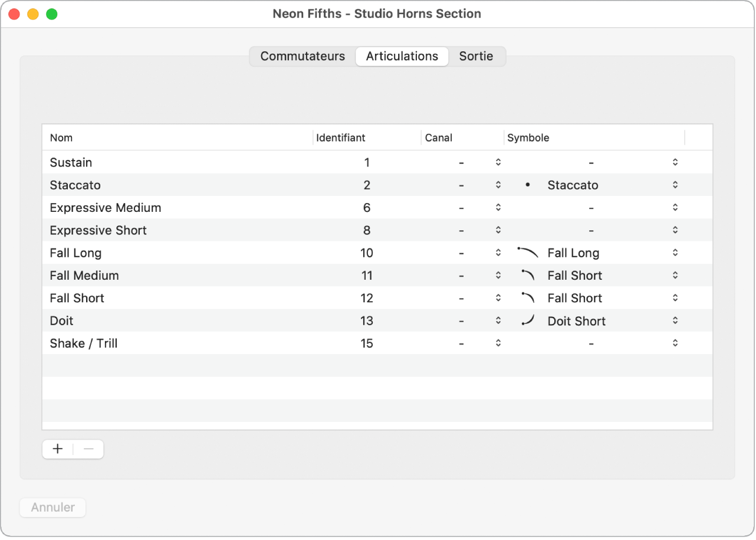The width and height of the screenshot is (756, 540).
Task: Click the Doit Short curve symbol icon
Action: click(528, 320)
